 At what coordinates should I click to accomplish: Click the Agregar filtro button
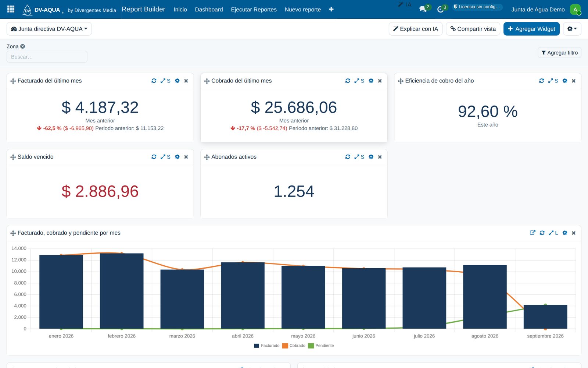click(559, 53)
